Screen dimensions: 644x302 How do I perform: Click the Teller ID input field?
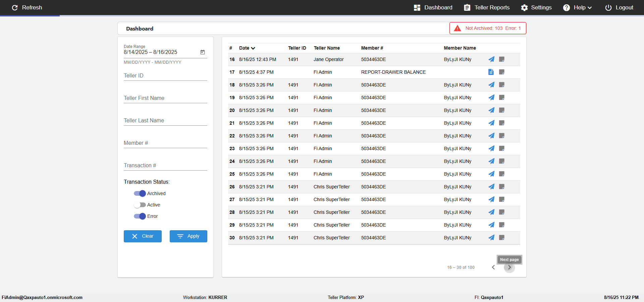(165, 76)
